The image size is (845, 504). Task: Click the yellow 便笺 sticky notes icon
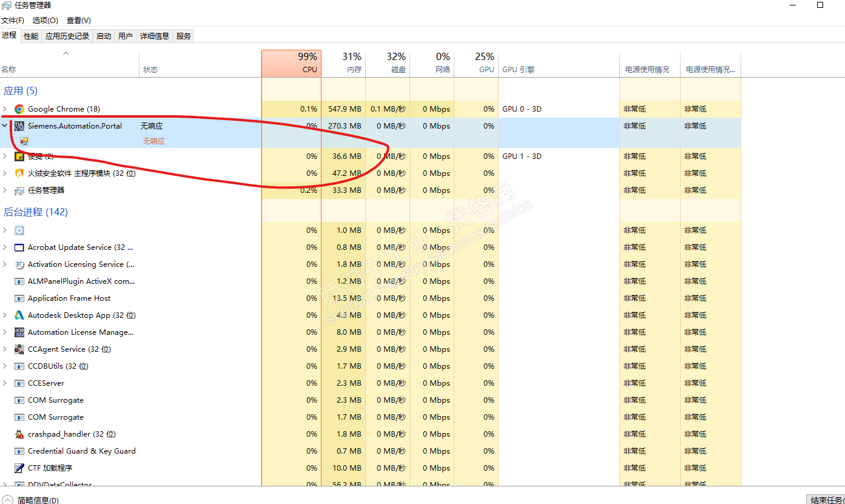click(19, 156)
